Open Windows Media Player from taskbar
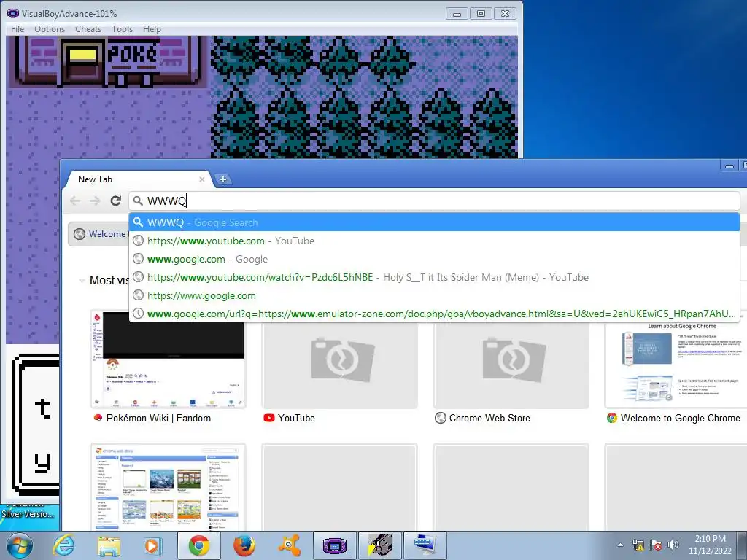The width and height of the screenshot is (747, 560). (153, 545)
